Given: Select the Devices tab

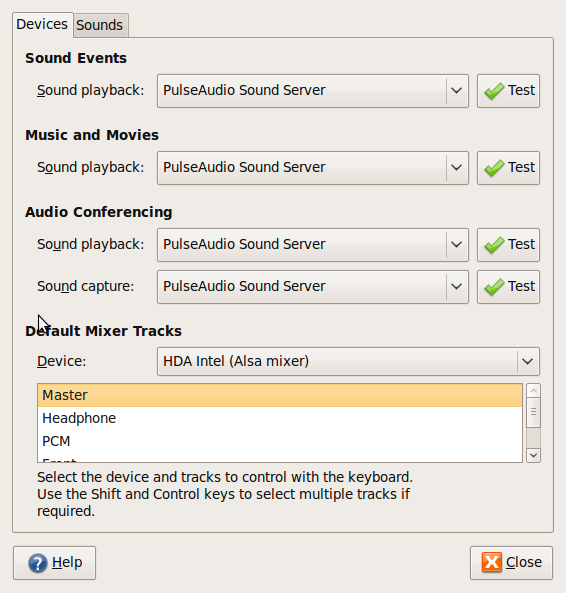Looking at the screenshot, I should point(42,25).
